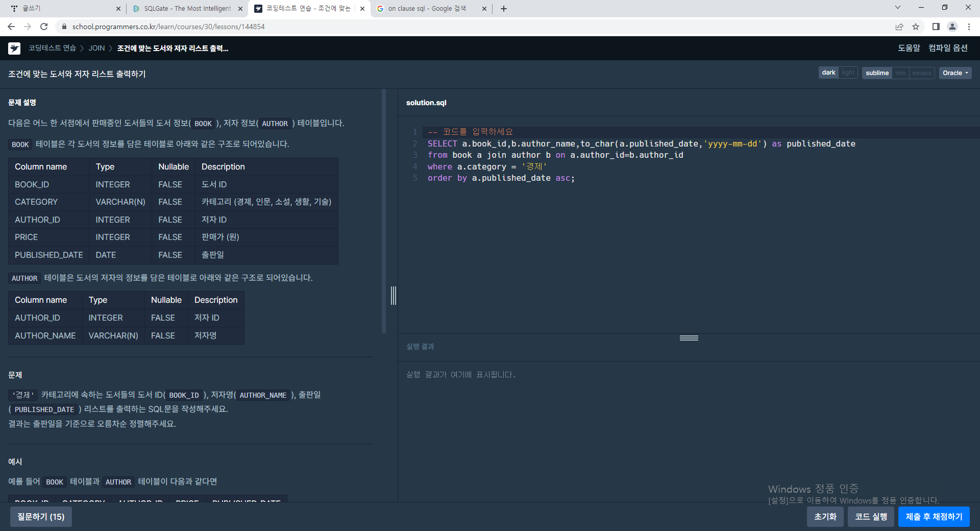Open a new browser tab

pyautogui.click(x=504, y=9)
